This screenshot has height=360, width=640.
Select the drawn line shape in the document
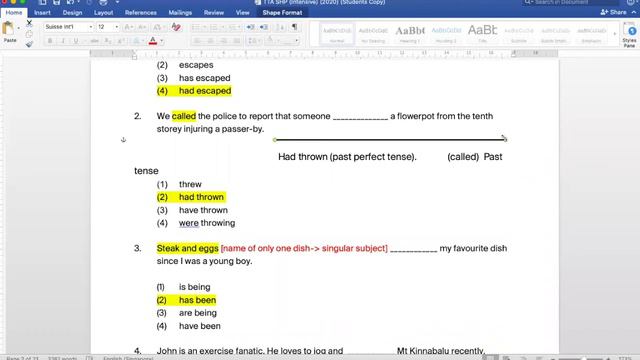[x=390, y=140]
